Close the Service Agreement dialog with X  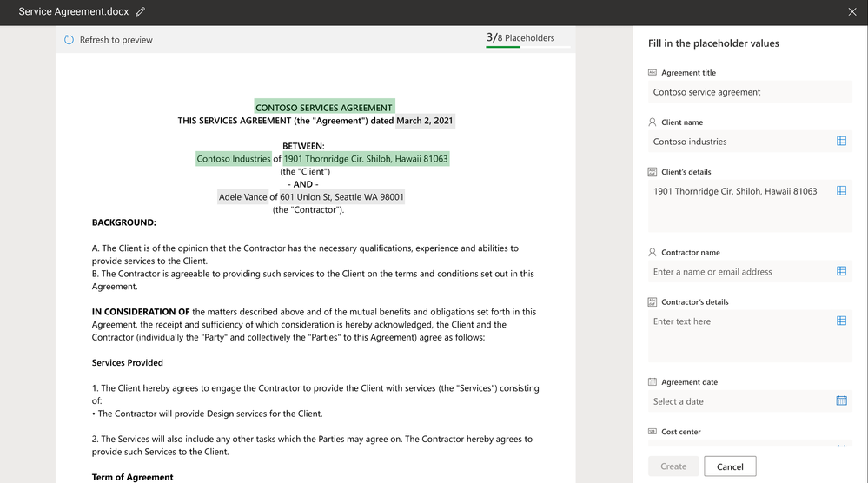[852, 11]
